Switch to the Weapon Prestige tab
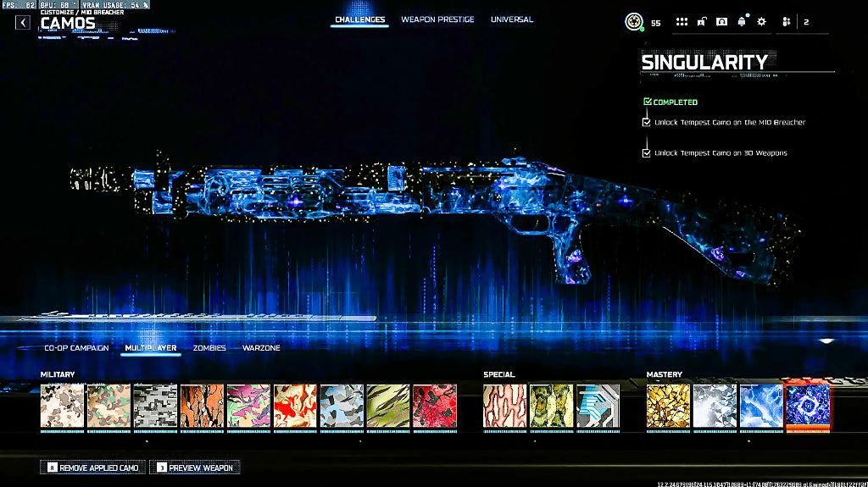The height and width of the screenshot is (487, 868). 437,19
